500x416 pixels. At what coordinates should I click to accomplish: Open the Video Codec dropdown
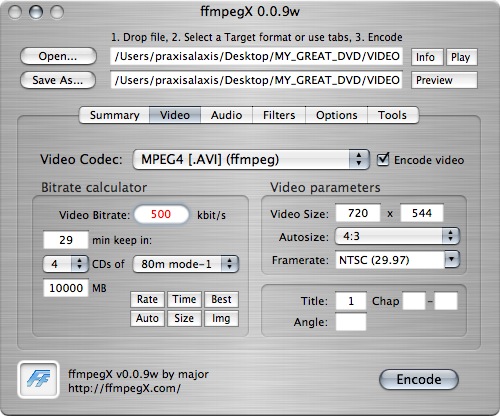pyautogui.click(x=251, y=159)
